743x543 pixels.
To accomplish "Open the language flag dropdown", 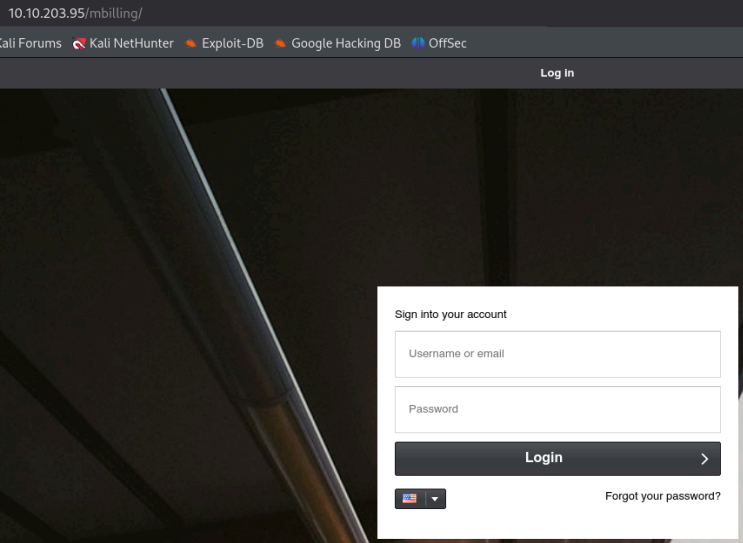I will [435, 498].
